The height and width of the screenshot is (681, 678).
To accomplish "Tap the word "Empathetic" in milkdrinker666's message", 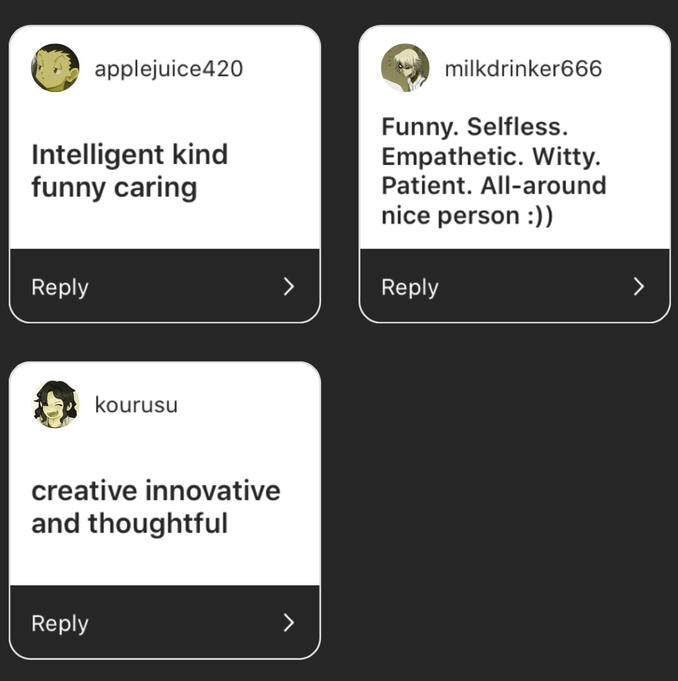I will (x=441, y=157).
